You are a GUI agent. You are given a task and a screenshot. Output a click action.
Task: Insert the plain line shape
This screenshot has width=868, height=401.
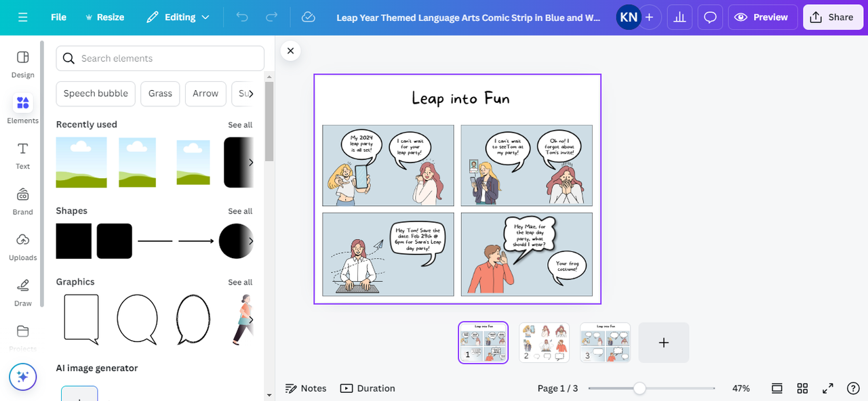click(155, 241)
